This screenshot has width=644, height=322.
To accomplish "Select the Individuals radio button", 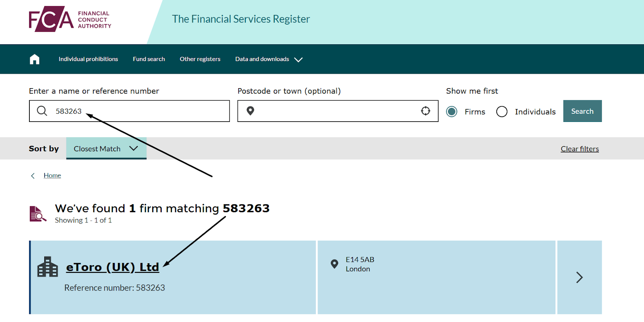I will pos(502,111).
